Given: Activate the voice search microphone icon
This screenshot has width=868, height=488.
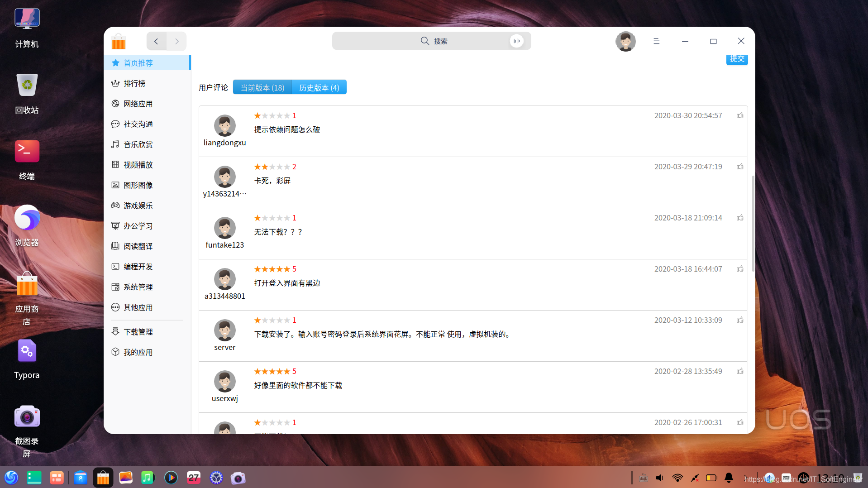Looking at the screenshot, I should tap(516, 41).
